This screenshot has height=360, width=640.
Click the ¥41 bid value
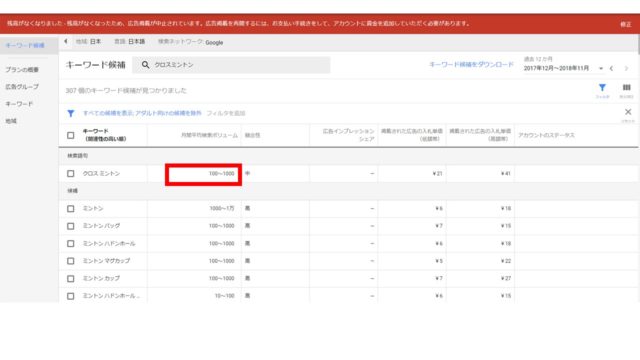pyautogui.click(x=506, y=173)
